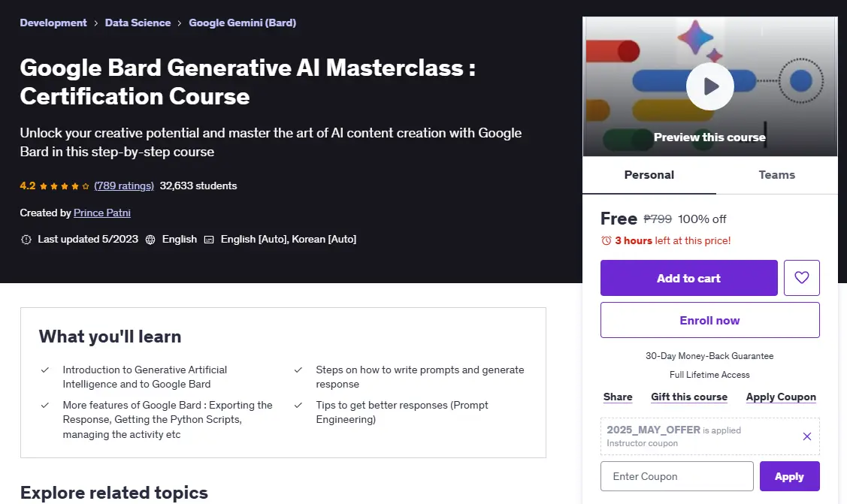Click the Preview this course label

pos(709,137)
